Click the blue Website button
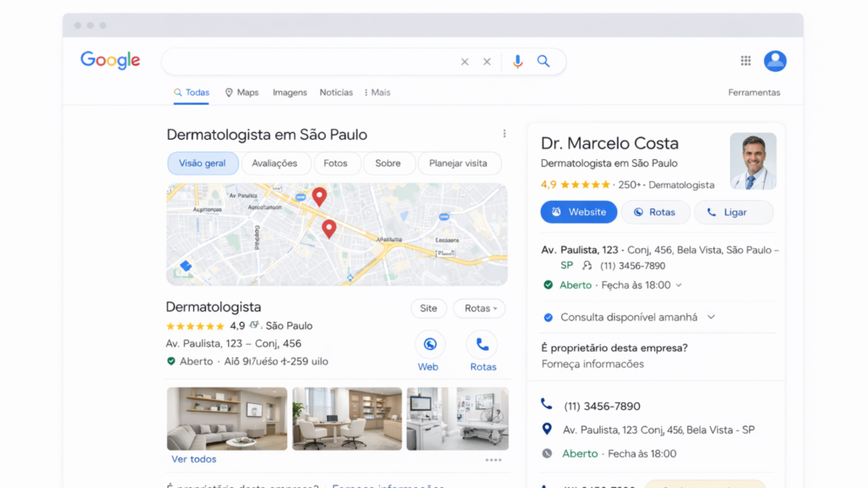 pos(578,212)
